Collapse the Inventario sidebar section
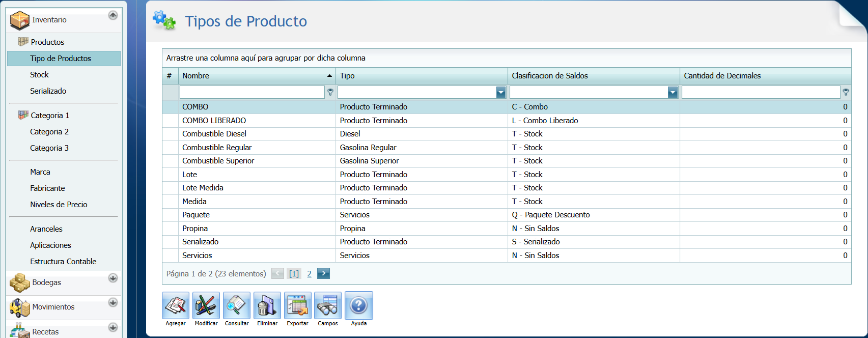This screenshot has height=338, width=868. 113,15
